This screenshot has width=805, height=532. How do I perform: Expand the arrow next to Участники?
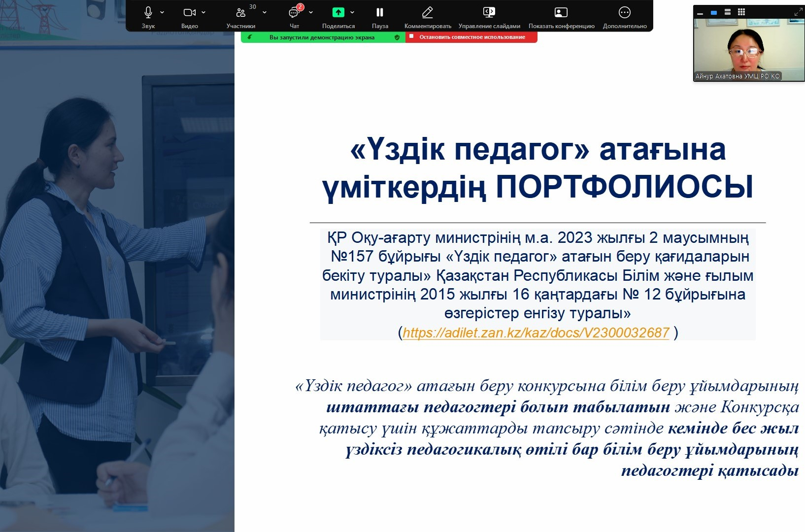coord(265,13)
